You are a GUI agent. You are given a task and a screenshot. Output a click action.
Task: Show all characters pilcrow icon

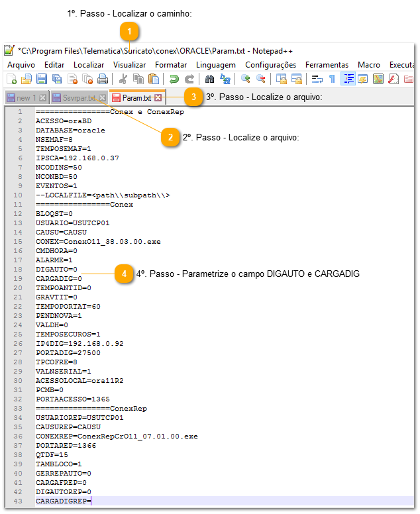pos(332,79)
